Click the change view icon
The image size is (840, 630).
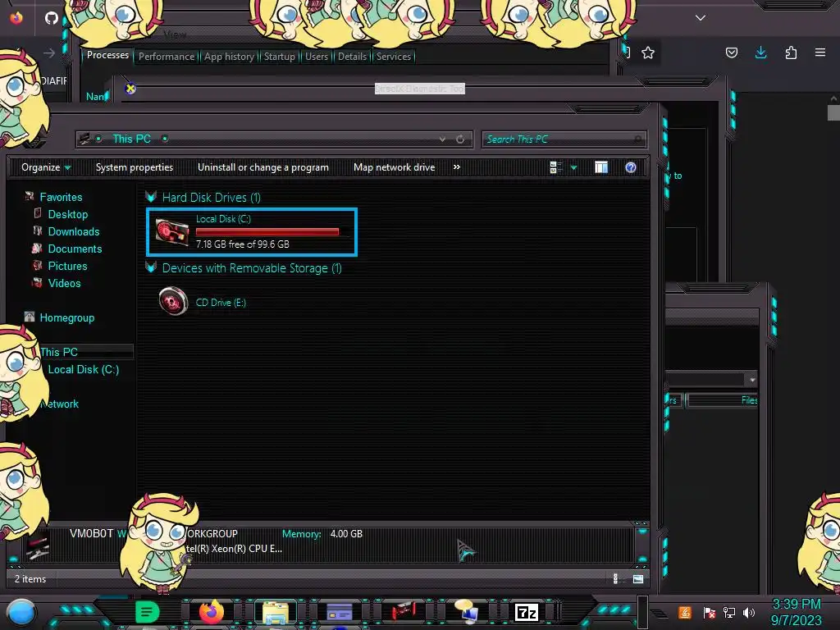click(555, 167)
